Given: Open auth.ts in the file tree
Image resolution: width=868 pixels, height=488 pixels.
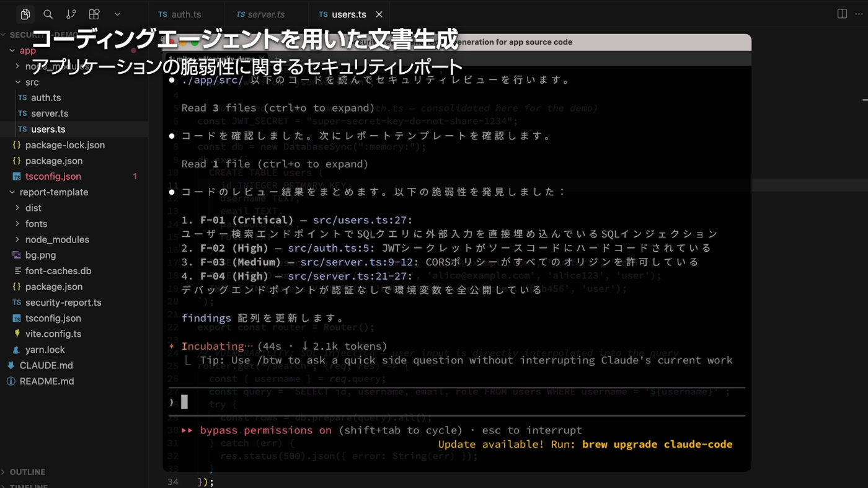Looking at the screenshot, I should [x=46, y=98].
